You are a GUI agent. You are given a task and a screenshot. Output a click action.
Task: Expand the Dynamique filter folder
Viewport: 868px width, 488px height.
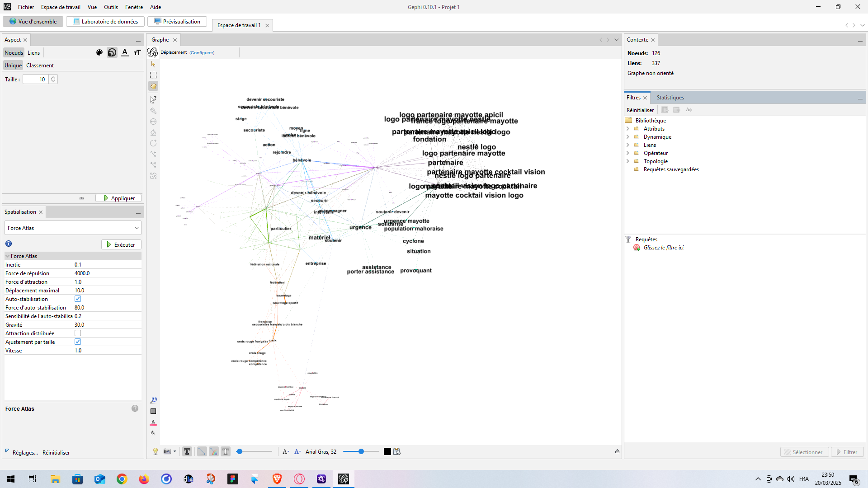(627, 137)
